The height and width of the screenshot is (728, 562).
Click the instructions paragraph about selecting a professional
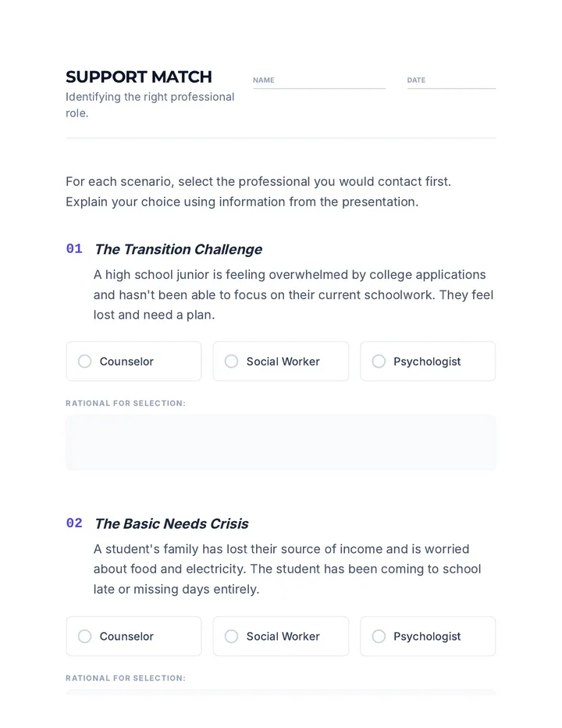click(x=258, y=191)
